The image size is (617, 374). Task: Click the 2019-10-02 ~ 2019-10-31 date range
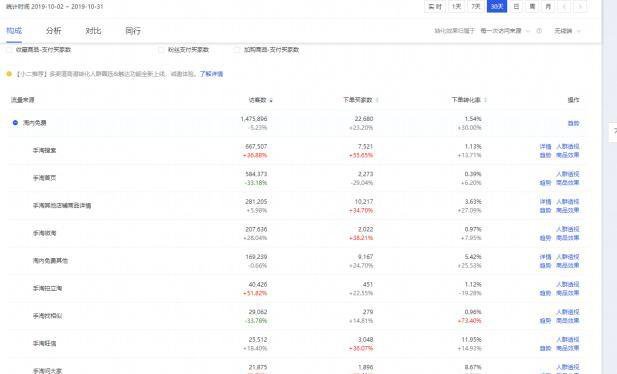(67, 7)
